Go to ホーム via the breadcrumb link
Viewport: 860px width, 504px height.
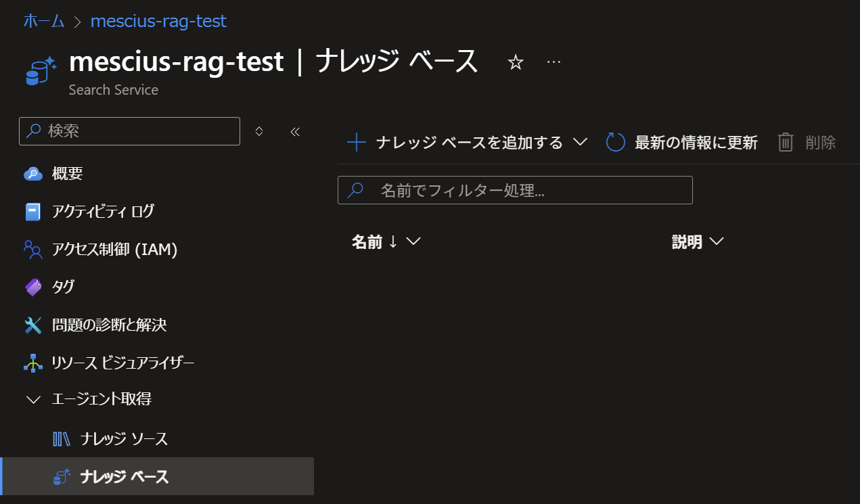[43, 21]
